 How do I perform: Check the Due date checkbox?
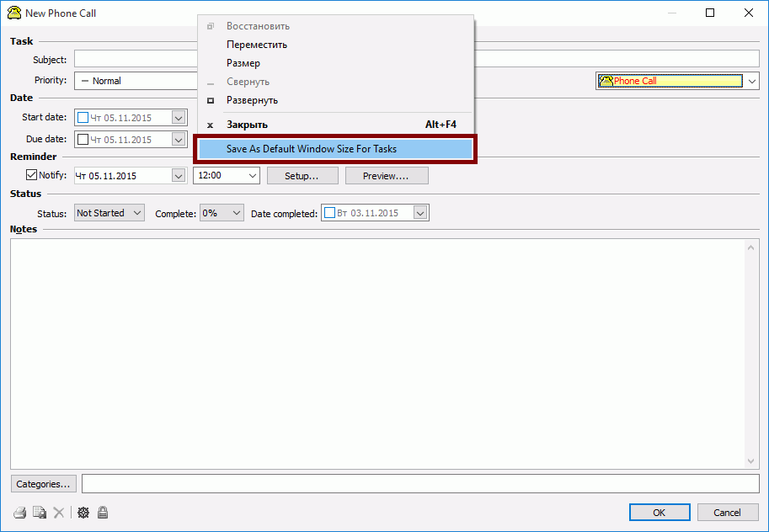click(x=83, y=140)
